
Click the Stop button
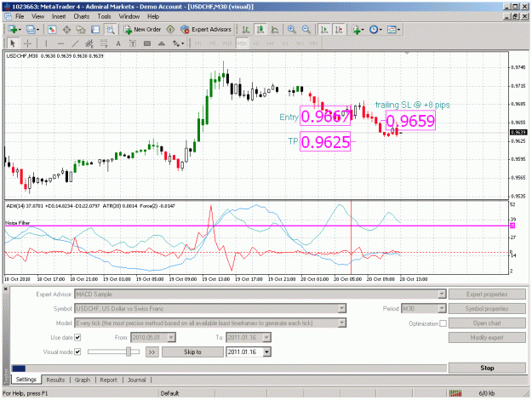coord(487,369)
